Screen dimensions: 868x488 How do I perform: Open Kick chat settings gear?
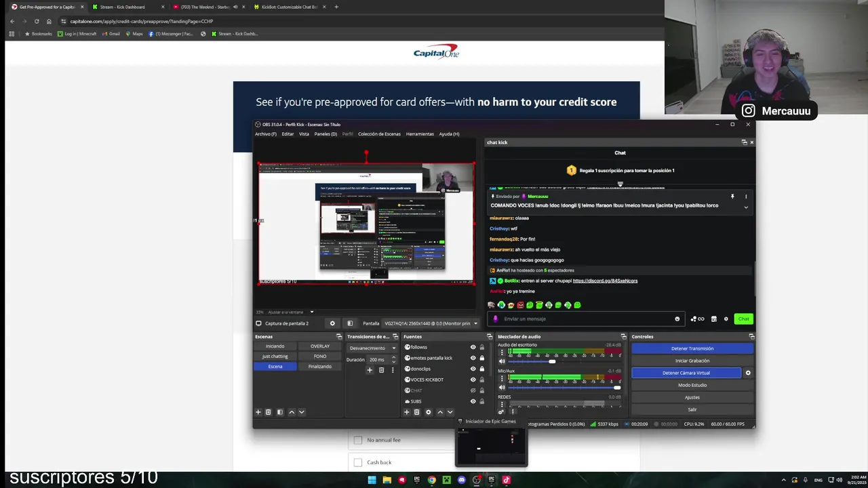pyautogui.click(x=726, y=319)
